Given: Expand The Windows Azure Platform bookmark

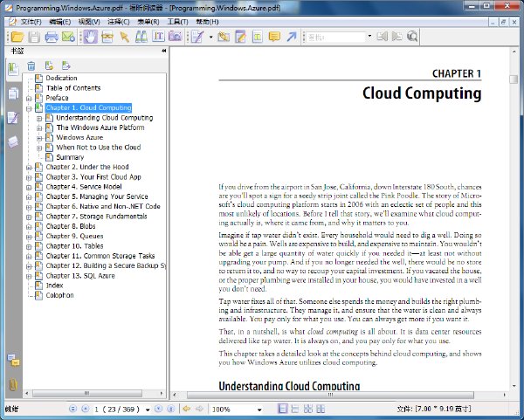Looking at the screenshot, I should 39,128.
